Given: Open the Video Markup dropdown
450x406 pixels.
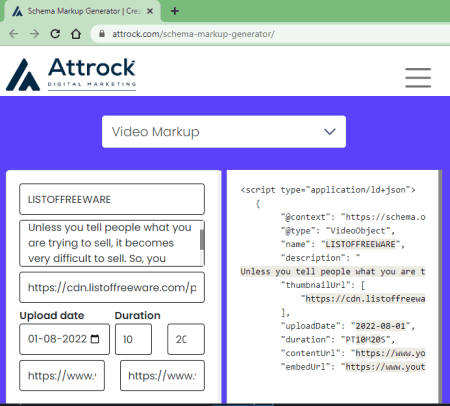Looking at the screenshot, I should 224,132.
